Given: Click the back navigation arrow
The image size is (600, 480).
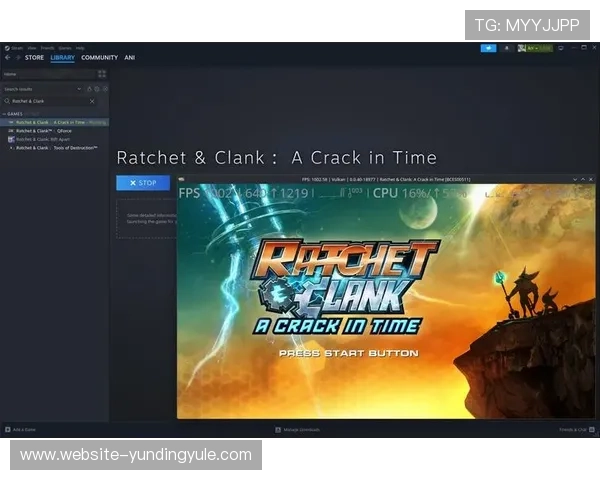Looking at the screenshot, I should coord(7,58).
